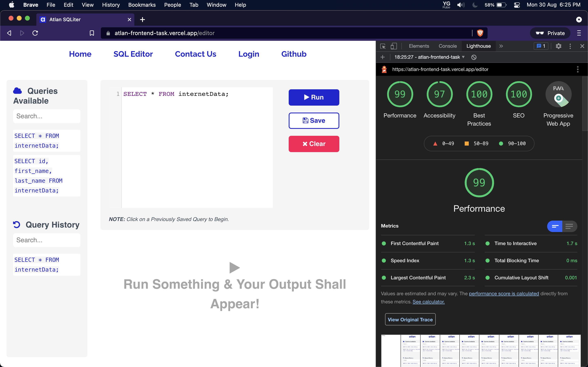Open the Lighthouse report timestamp dropdown
The image size is (588, 367).
[x=429, y=57]
